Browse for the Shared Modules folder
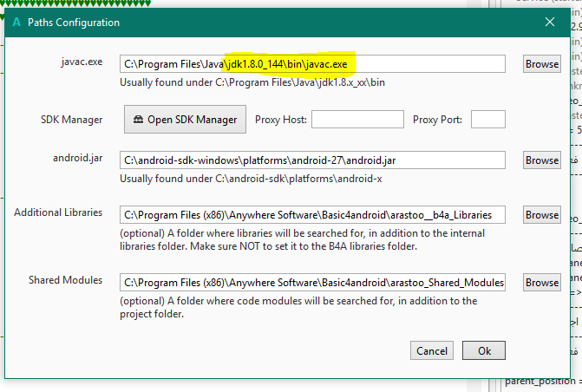Image resolution: width=582 pixels, height=392 pixels. click(x=541, y=283)
